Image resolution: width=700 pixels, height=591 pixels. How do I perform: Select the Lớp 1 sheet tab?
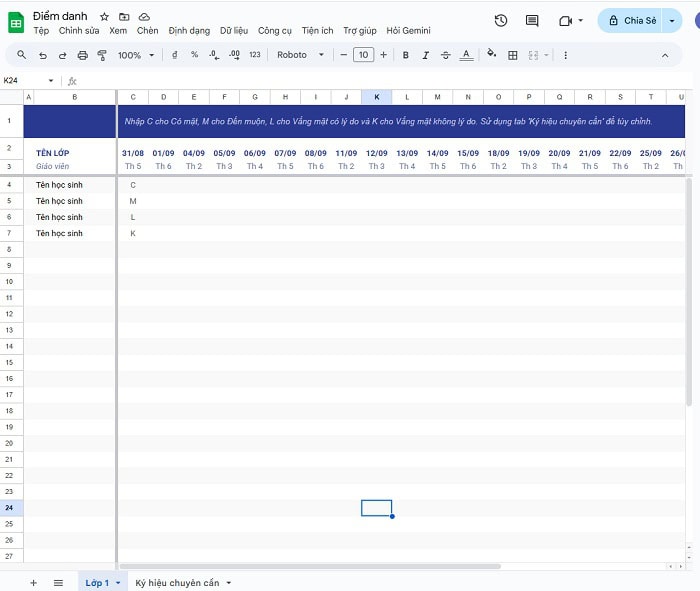97,583
